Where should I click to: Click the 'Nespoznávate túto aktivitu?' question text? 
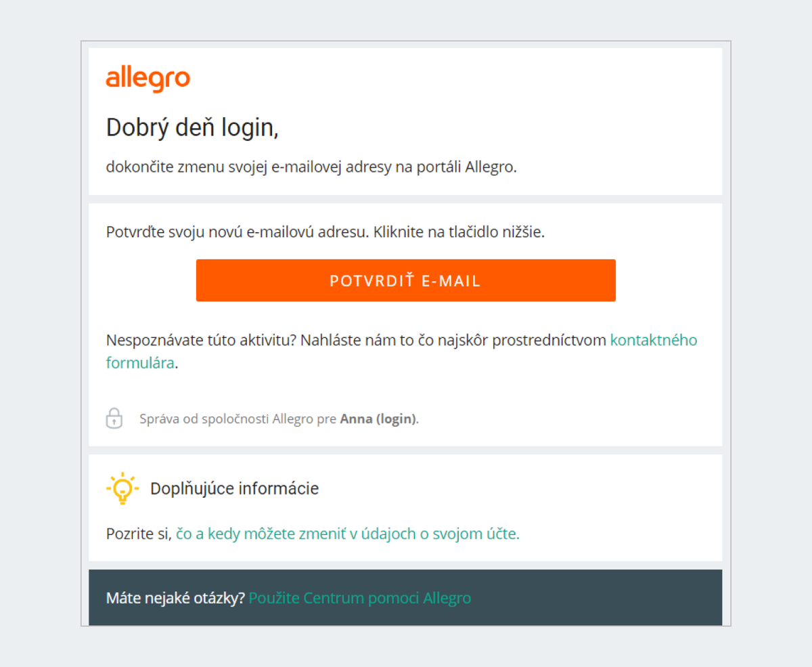[x=202, y=340]
